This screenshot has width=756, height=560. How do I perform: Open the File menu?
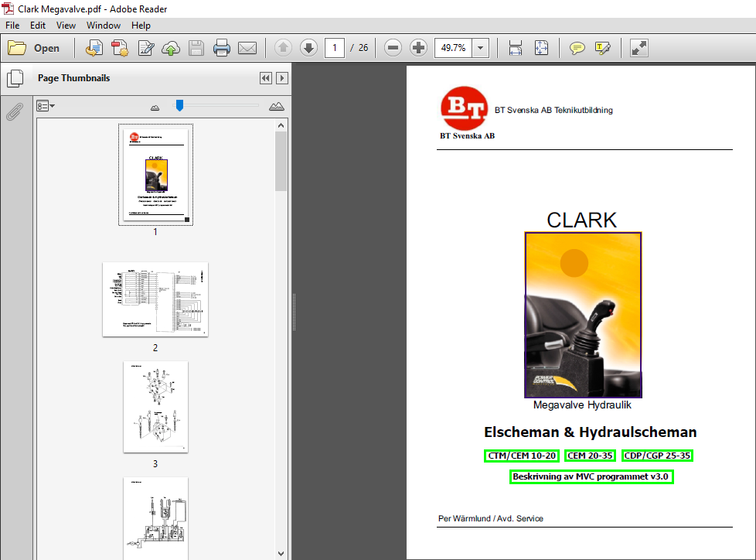(x=12, y=26)
